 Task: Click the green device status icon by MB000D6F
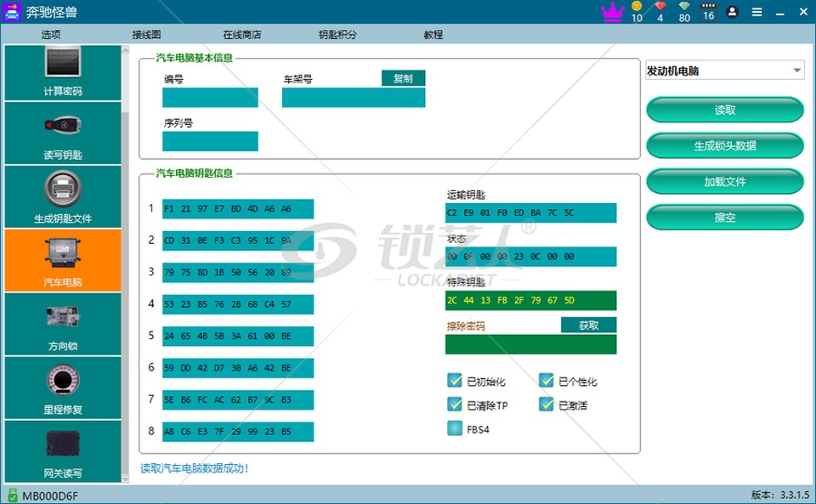13,495
